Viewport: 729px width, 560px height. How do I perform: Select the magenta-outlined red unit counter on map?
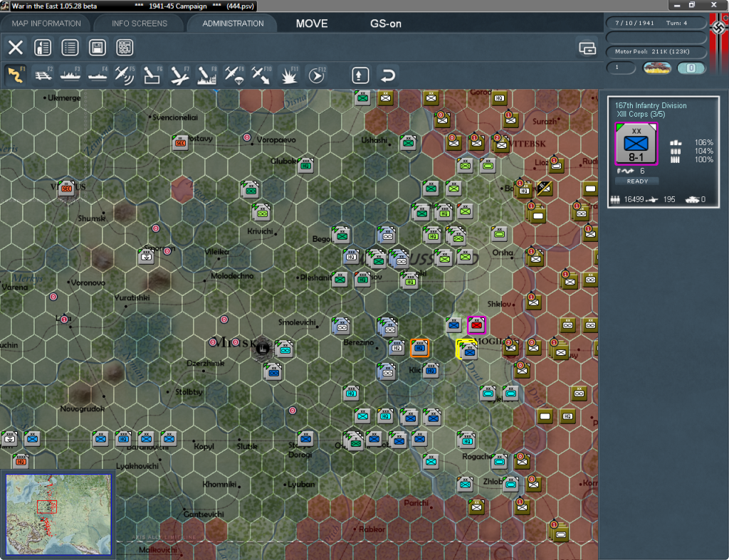[x=476, y=325]
